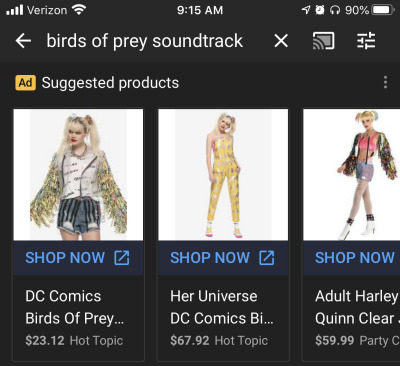
Task: Click external link icon on first Shop Now
Action: 122,258
